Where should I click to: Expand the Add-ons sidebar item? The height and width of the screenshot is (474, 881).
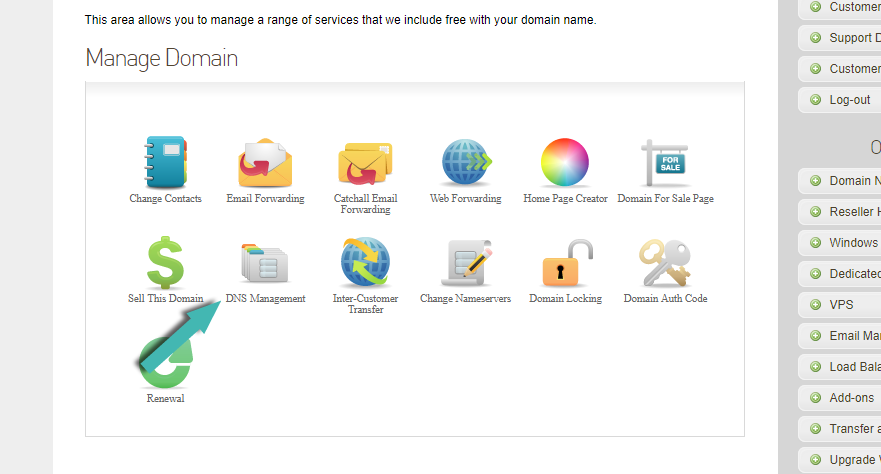pos(839,398)
